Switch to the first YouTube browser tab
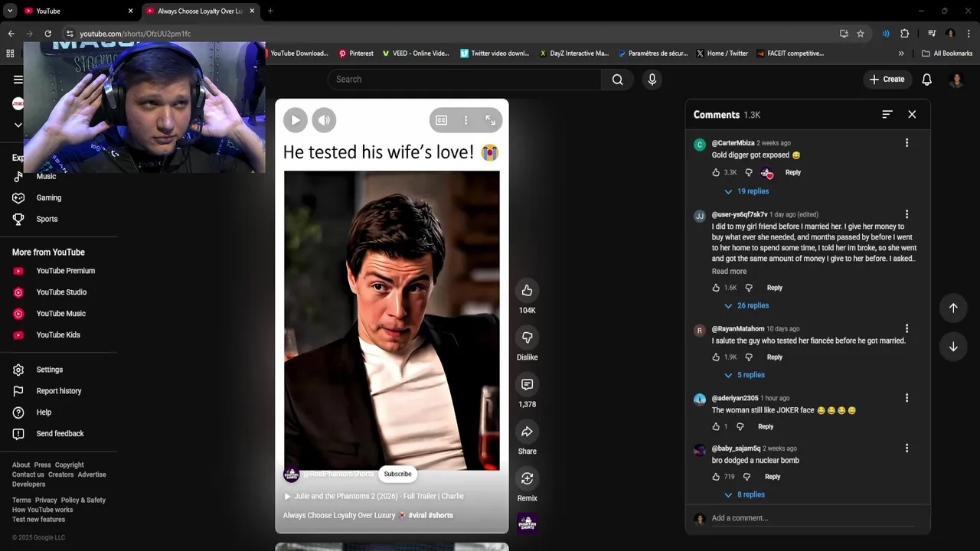Screen dimensions: 980x551 [77, 11]
